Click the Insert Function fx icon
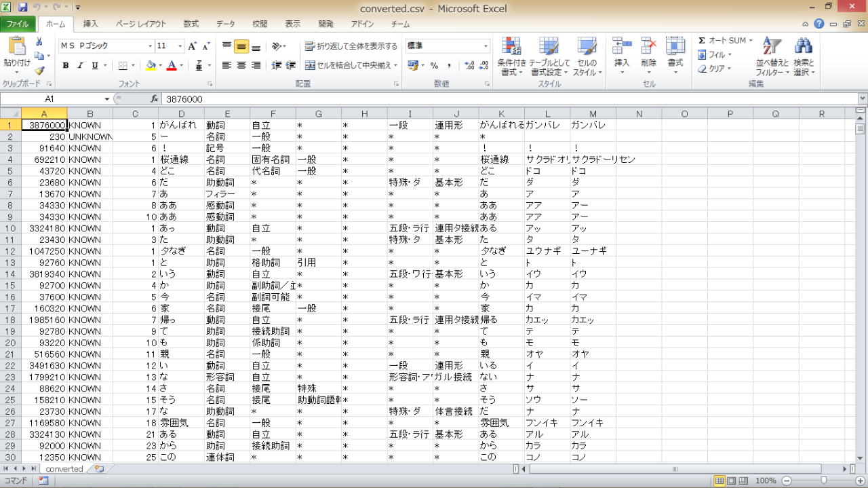This screenshot has width=868, height=488. [x=155, y=99]
